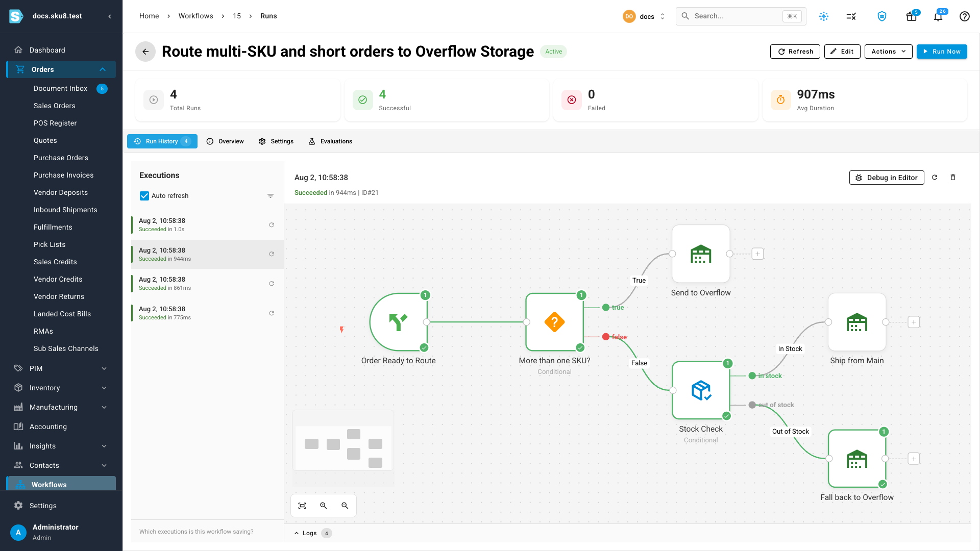980x551 pixels.
Task: Delete execution with trash icon
Action: (x=953, y=178)
